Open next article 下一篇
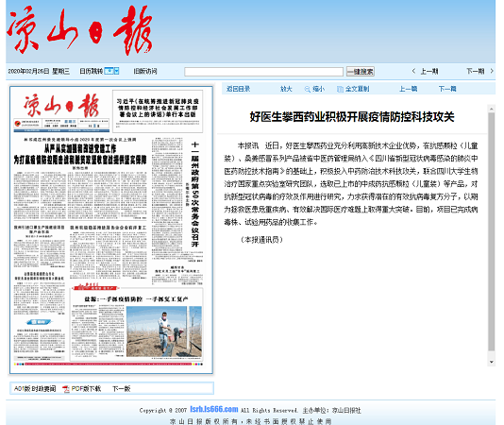Image resolution: width=504 pixels, height=425 pixels. click(447, 89)
